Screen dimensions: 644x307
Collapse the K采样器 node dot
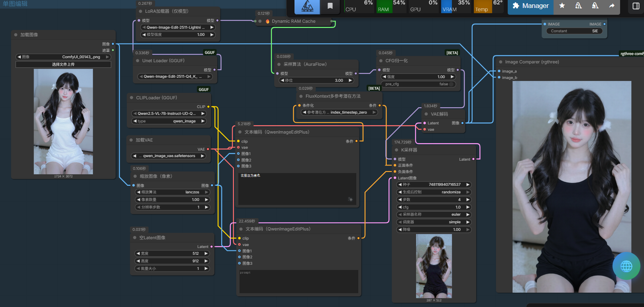coord(397,150)
